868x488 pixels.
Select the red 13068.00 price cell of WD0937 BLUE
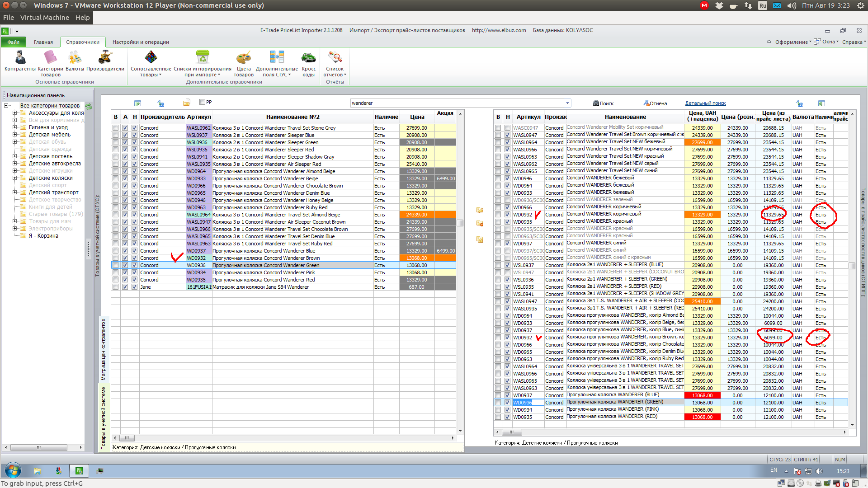click(702, 395)
